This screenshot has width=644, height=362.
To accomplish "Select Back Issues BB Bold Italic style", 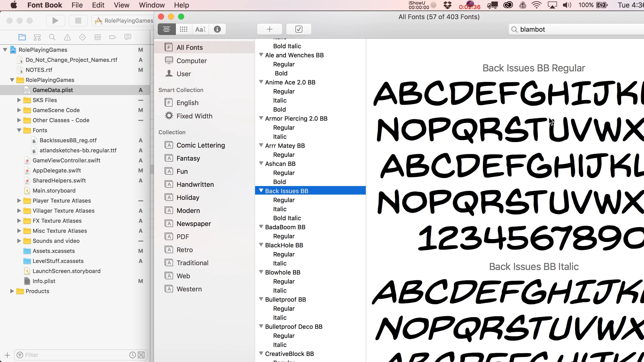I will (x=310, y=218).
